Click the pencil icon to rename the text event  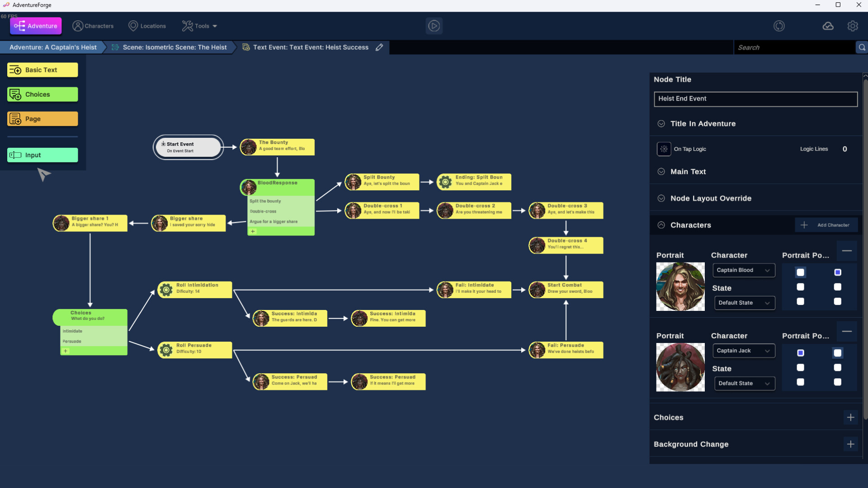379,47
